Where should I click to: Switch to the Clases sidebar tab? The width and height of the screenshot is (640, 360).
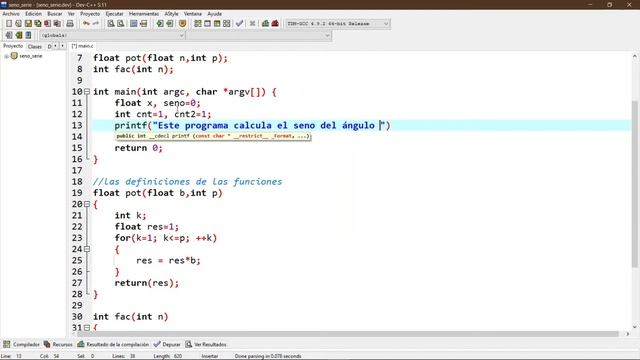click(35, 47)
